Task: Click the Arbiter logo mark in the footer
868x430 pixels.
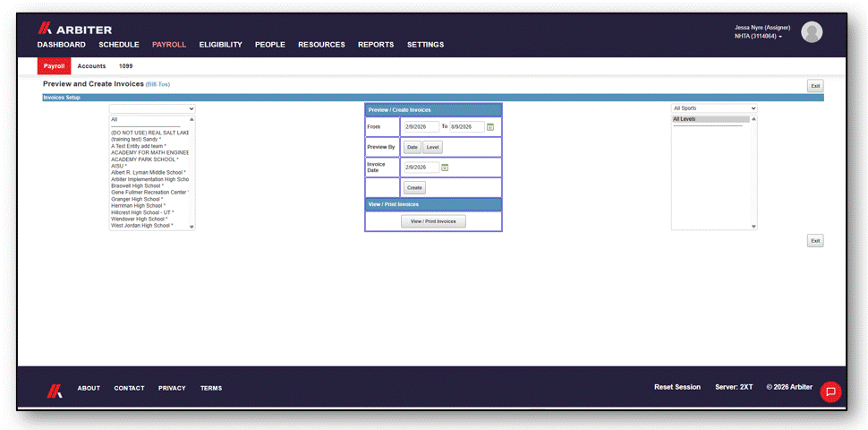Action: pyautogui.click(x=54, y=390)
